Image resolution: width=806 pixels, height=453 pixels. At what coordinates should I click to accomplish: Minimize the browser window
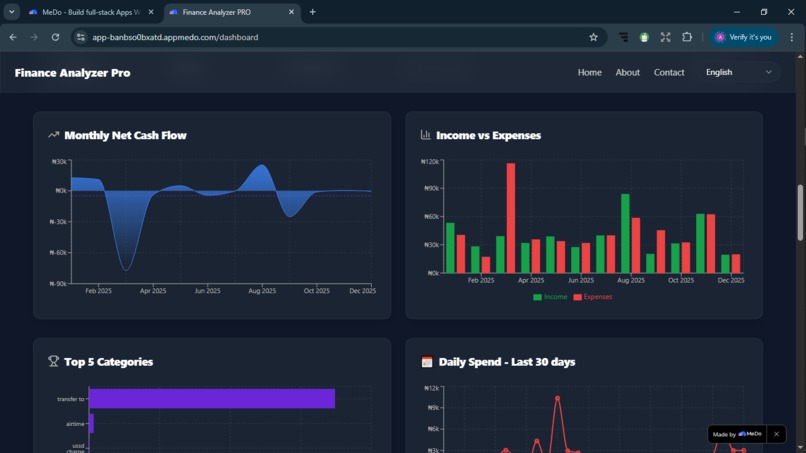pyautogui.click(x=737, y=12)
